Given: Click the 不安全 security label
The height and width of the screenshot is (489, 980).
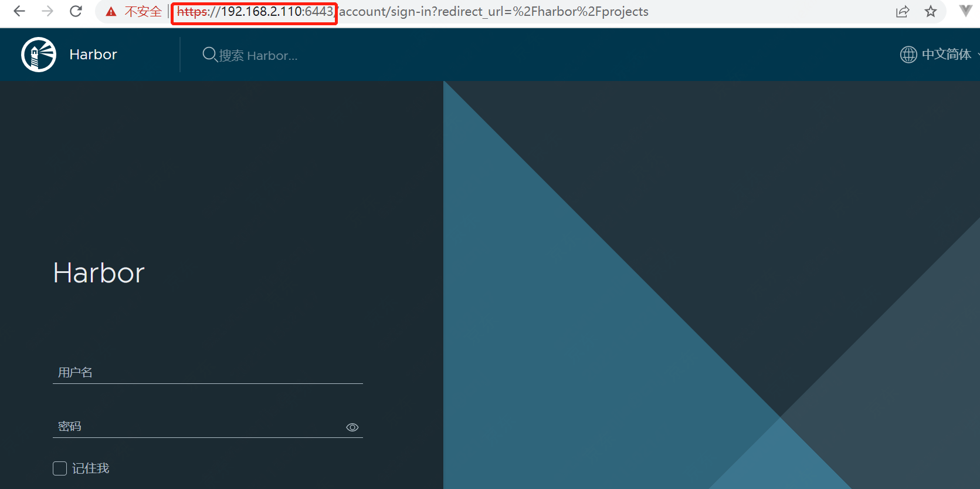Looking at the screenshot, I should click(x=143, y=12).
